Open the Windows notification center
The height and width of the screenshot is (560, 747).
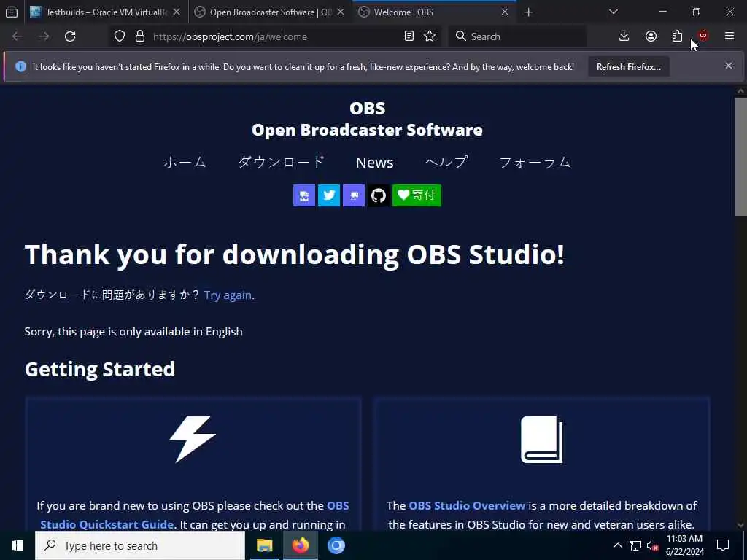(723, 545)
